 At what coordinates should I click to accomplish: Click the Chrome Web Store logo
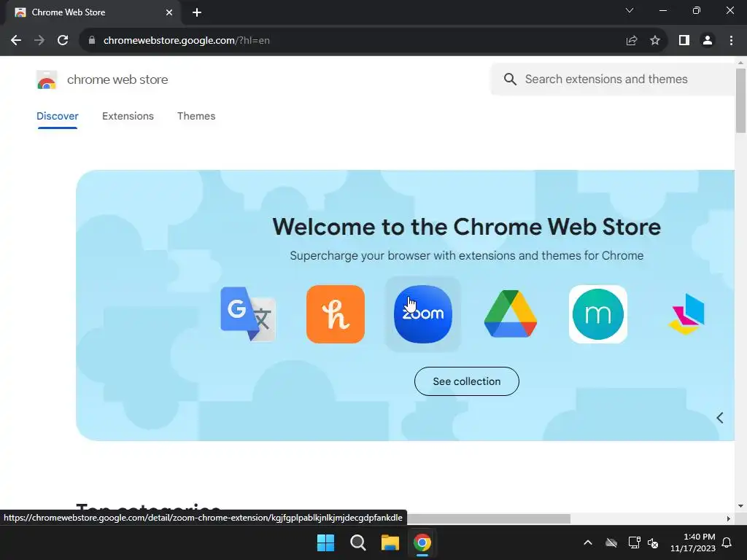click(47, 79)
